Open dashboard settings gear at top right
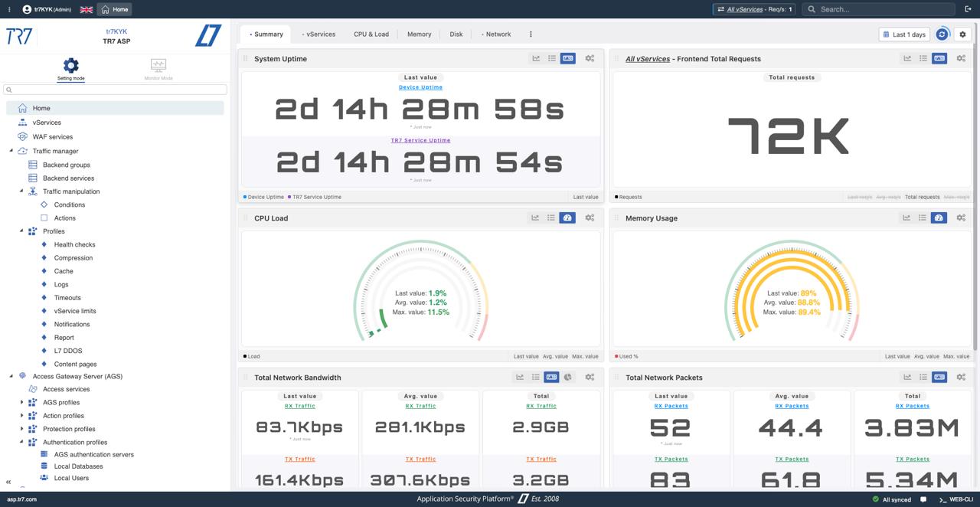 pyautogui.click(x=963, y=34)
